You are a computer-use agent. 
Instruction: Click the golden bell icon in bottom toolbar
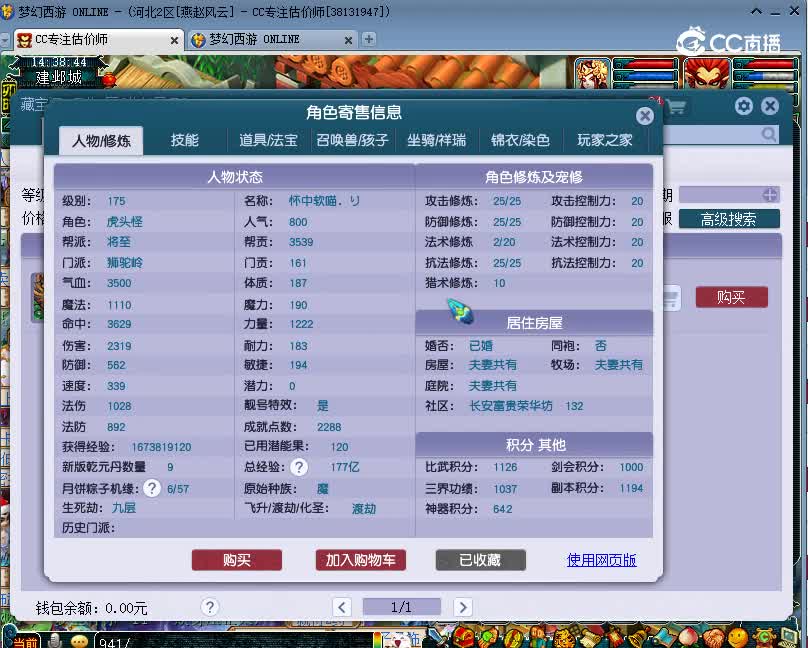(639, 638)
